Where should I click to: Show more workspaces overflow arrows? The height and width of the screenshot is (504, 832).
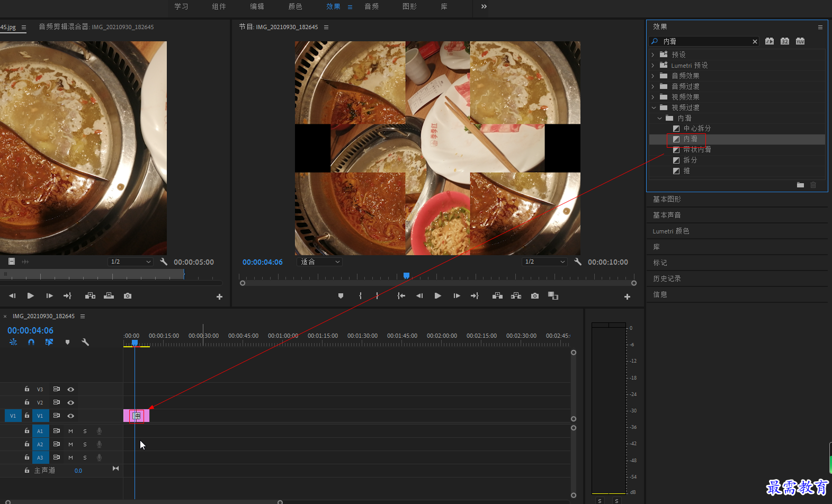tap(484, 6)
